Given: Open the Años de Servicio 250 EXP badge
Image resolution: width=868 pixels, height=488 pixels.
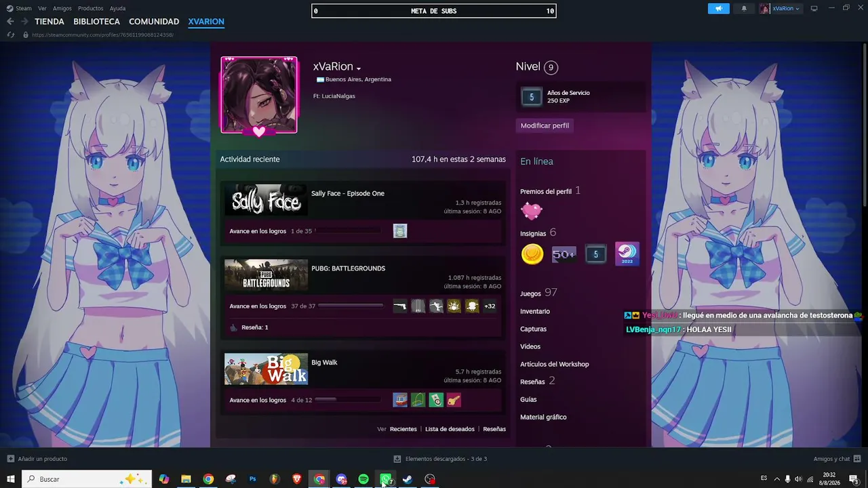Looking at the screenshot, I should pyautogui.click(x=580, y=97).
